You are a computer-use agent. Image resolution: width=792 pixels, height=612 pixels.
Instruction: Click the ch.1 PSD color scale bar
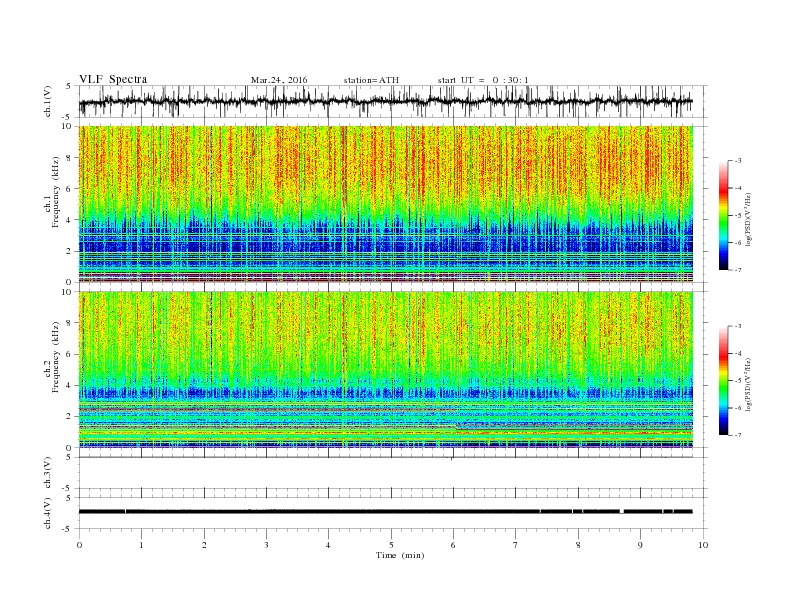(723, 215)
